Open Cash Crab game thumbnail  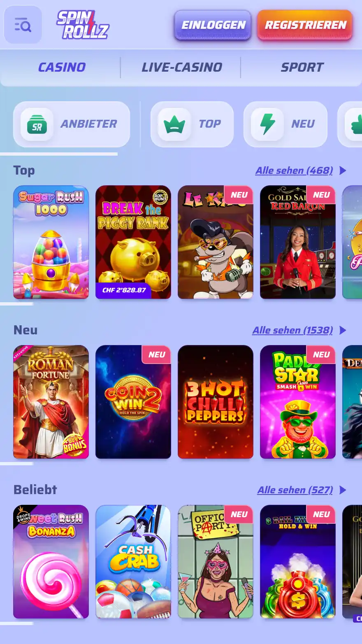click(133, 562)
